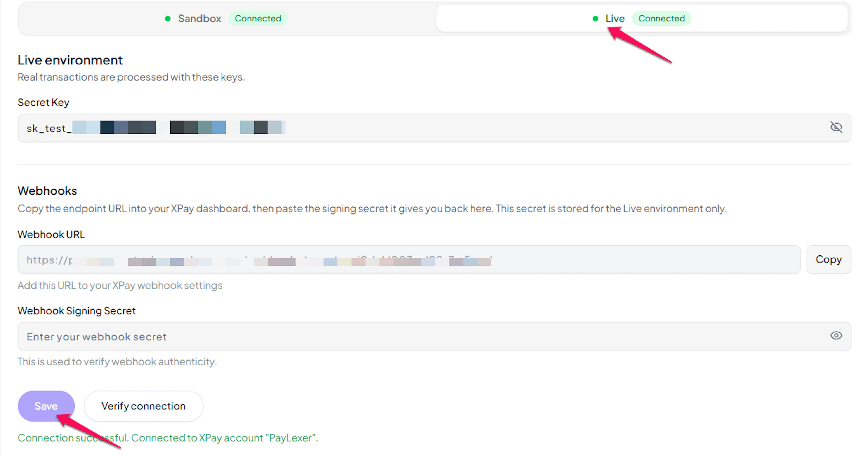Click the Connection successful status message
This screenshot has height=456, width=868.
coord(168,437)
